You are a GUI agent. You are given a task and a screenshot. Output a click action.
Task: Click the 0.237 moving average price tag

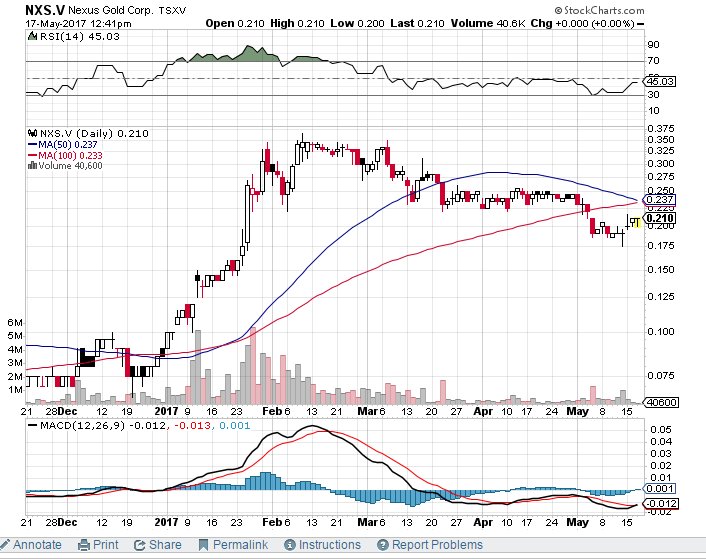click(659, 199)
